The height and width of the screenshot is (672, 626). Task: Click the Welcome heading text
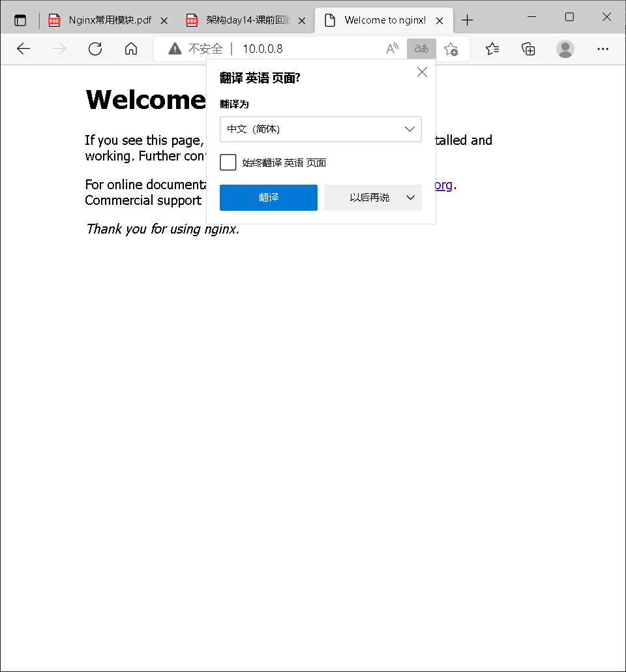coord(145,100)
